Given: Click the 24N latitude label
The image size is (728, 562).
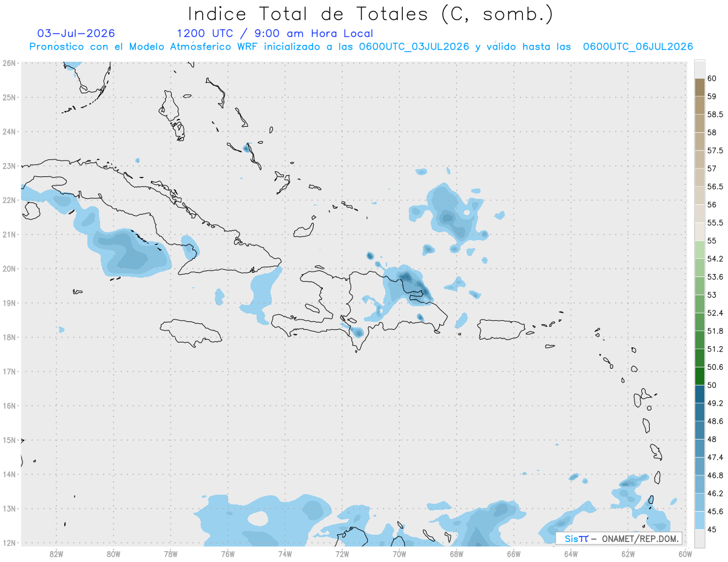Looking at the screenshot, I should pyautogui.click(x=9, y=132).
